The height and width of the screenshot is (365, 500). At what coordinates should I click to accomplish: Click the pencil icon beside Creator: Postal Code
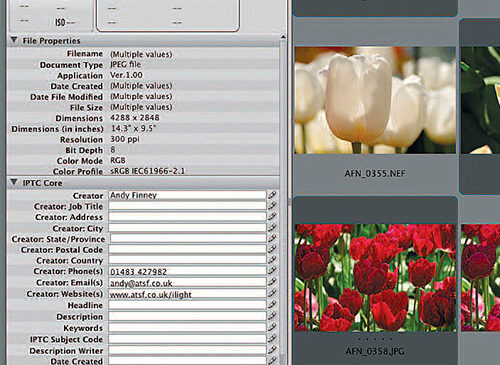click(272, 249)
